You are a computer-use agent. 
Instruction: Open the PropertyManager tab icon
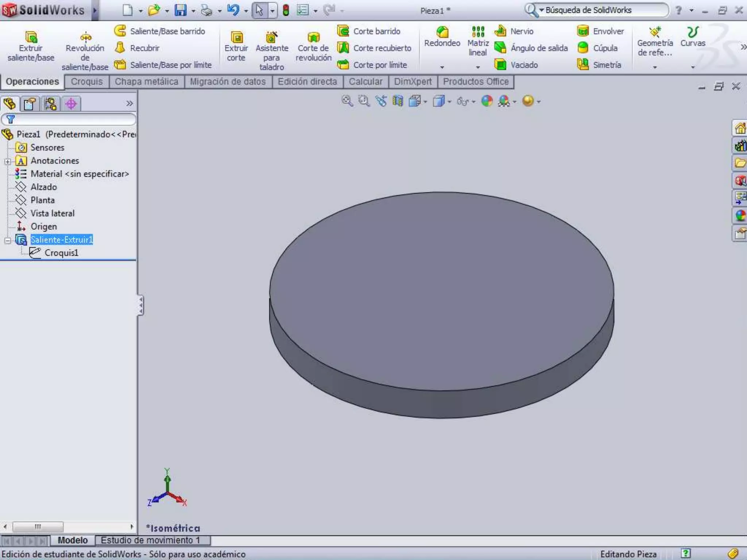(x=30, y=104)
